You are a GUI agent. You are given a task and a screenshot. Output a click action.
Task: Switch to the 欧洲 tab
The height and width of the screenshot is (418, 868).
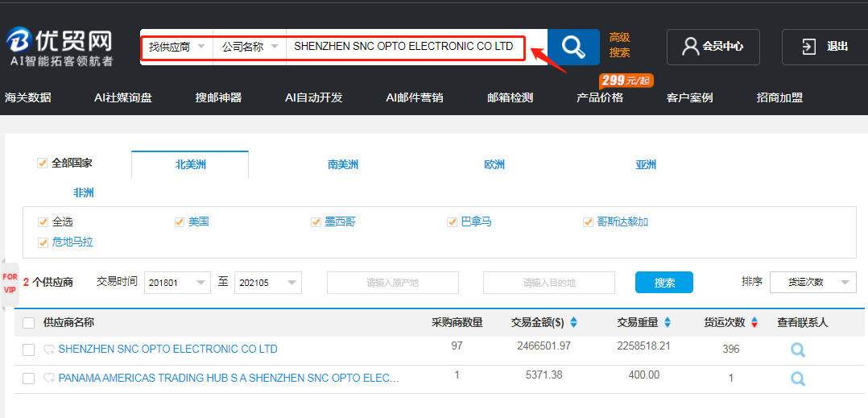click(494, 164)
